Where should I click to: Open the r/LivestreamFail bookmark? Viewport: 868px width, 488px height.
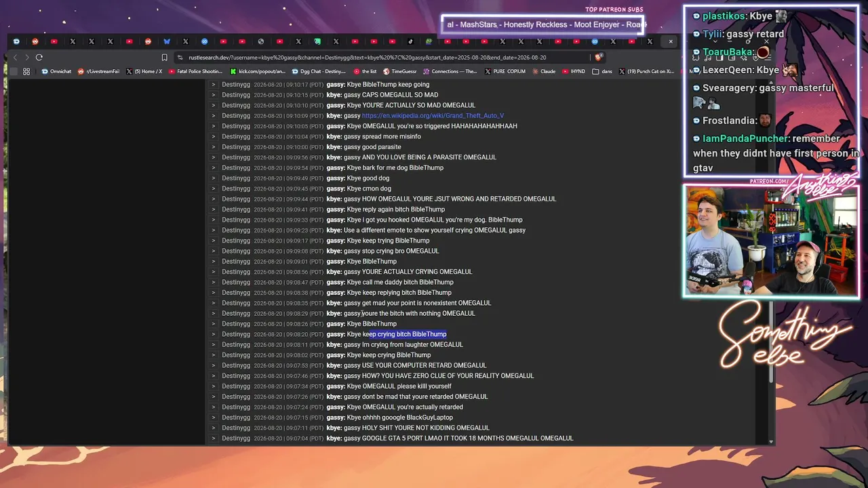coord(99,71)
